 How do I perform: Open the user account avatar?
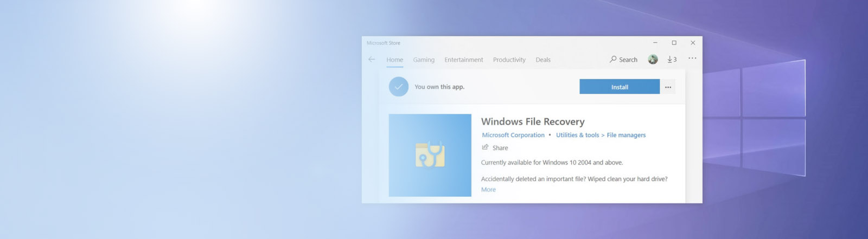tap(653, 60)
